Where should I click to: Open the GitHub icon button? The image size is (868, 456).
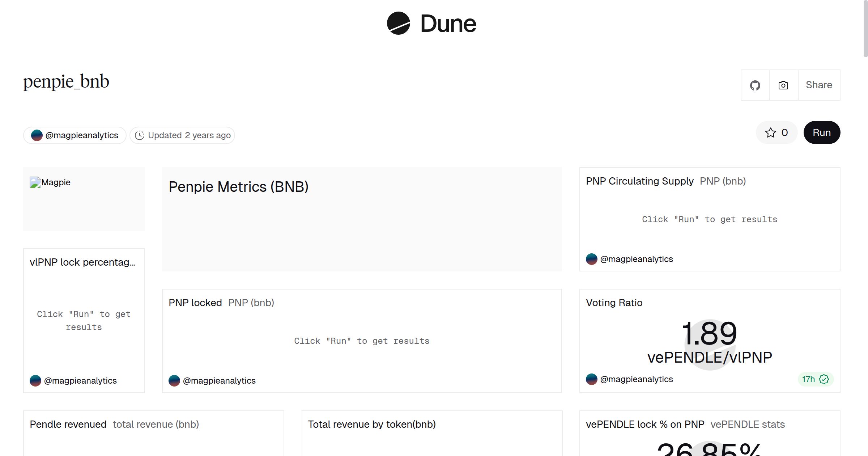[x=755, y=85]
